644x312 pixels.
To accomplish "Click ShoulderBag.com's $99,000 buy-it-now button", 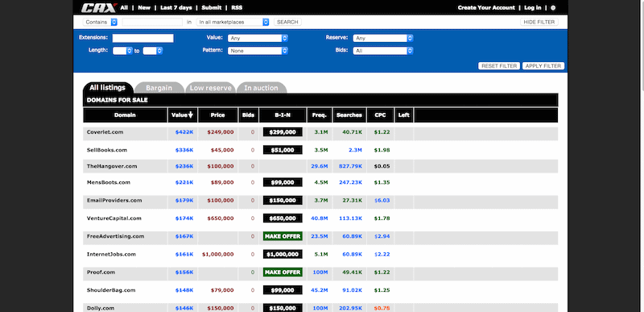I will point(283,290).
